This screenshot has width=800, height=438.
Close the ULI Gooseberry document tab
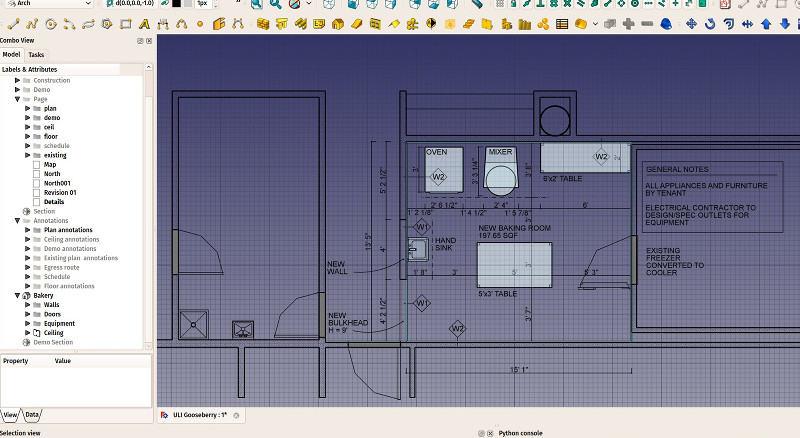[236, 416]
